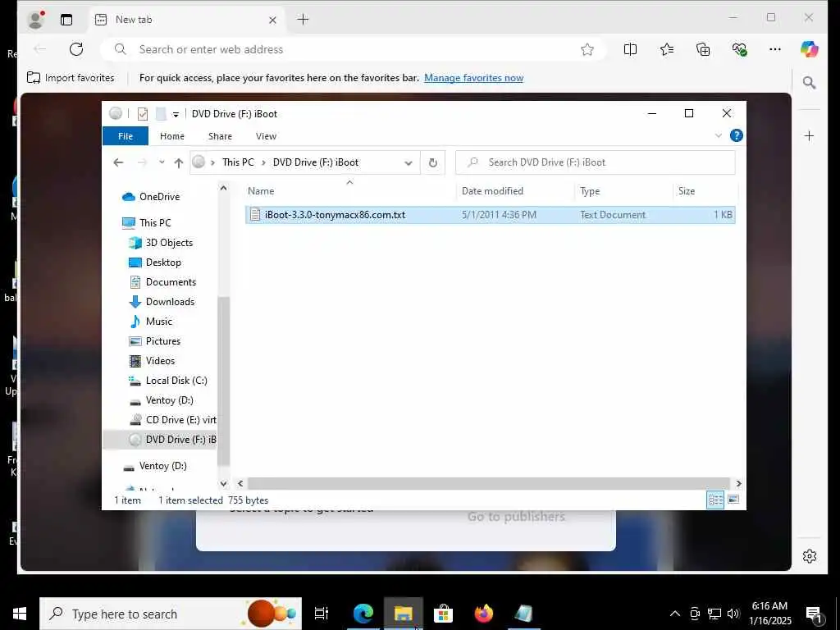
Task: Open Music in navigation pane
Action: [159, 322]
